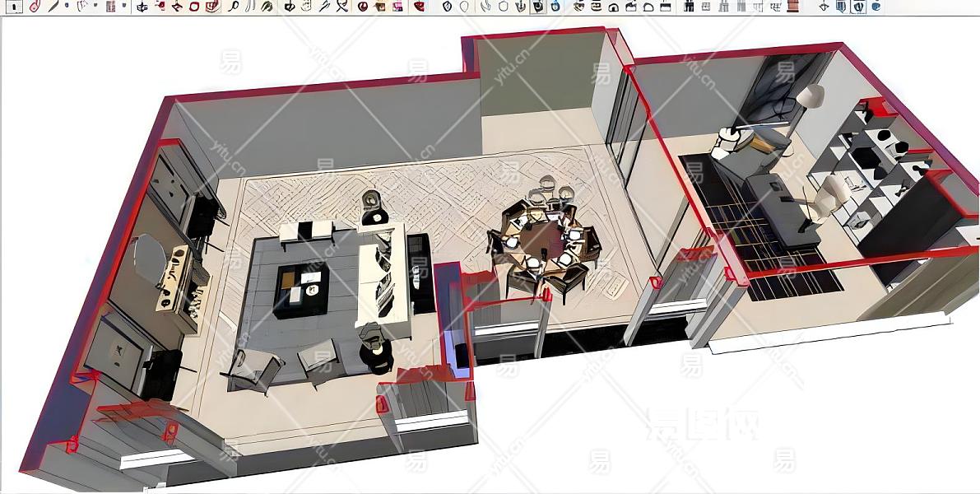Select the black coffee table in model
The image size is (980, 494).
(x=302, y=290)
